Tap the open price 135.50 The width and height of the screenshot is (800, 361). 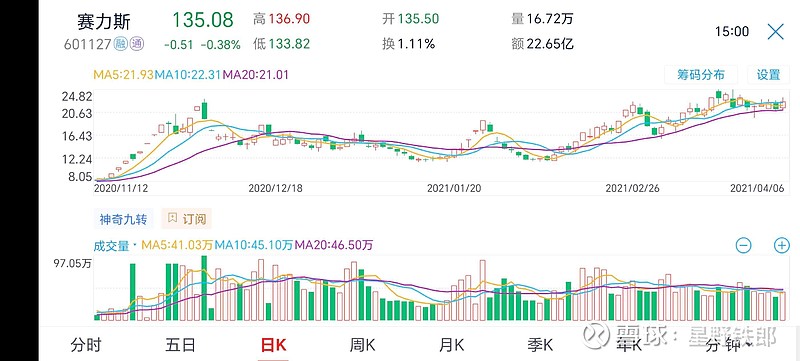[x=418, y=19]
